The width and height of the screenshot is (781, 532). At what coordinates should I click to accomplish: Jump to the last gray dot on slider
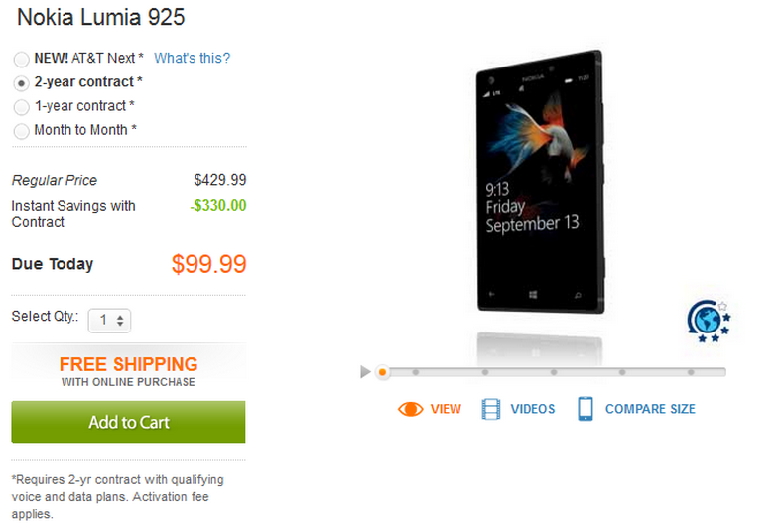pyautogui.click(x=690, y=372)
